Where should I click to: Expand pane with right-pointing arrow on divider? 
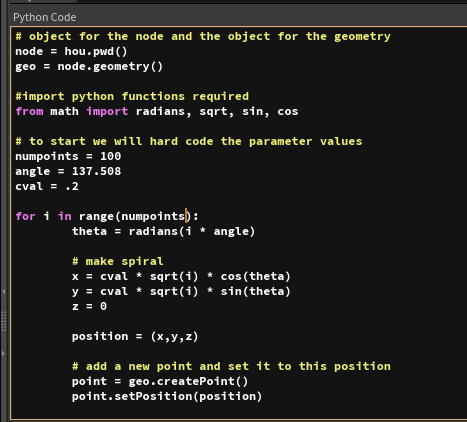[4, 353]
